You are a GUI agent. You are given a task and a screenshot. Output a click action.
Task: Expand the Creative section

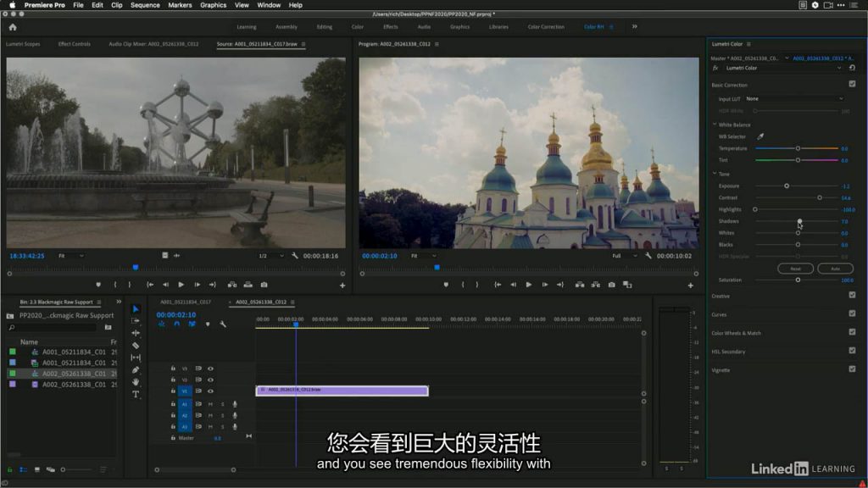click(721, 297)
